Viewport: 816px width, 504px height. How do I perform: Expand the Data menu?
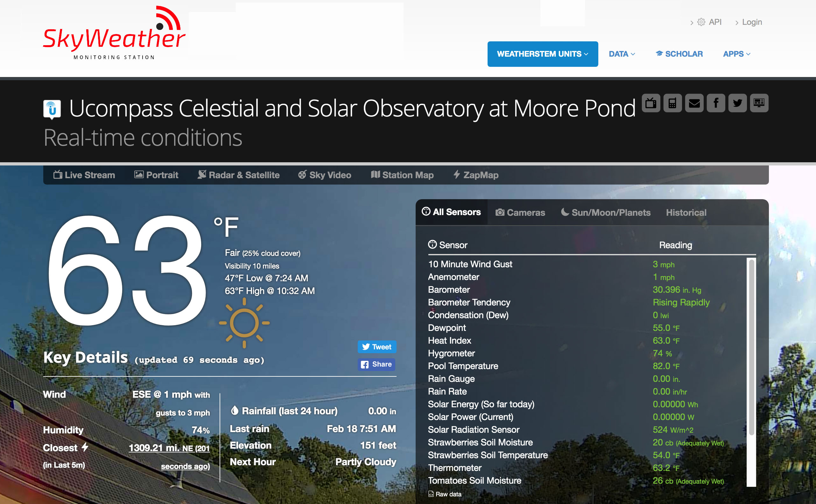(x=622, y=54)
